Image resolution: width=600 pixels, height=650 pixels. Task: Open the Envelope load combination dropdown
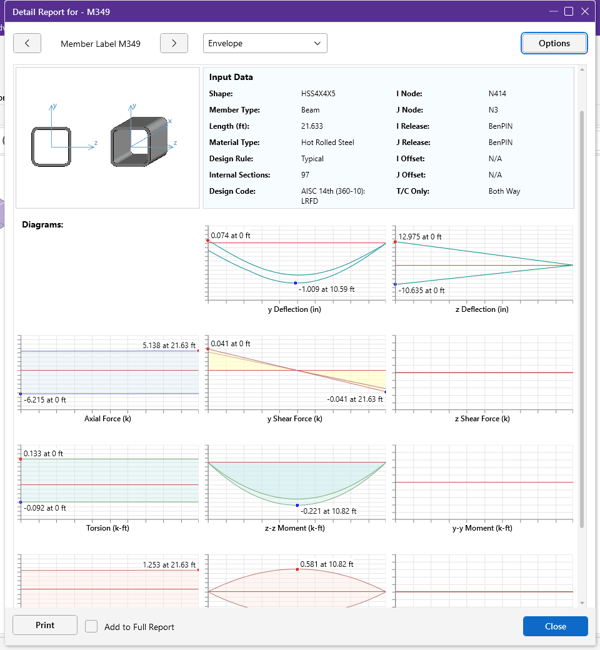pos(265,43)
